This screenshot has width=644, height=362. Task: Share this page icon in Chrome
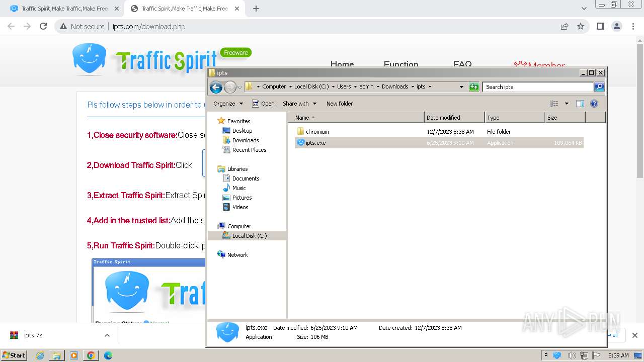pyautogui.click(x=565, y=26)
